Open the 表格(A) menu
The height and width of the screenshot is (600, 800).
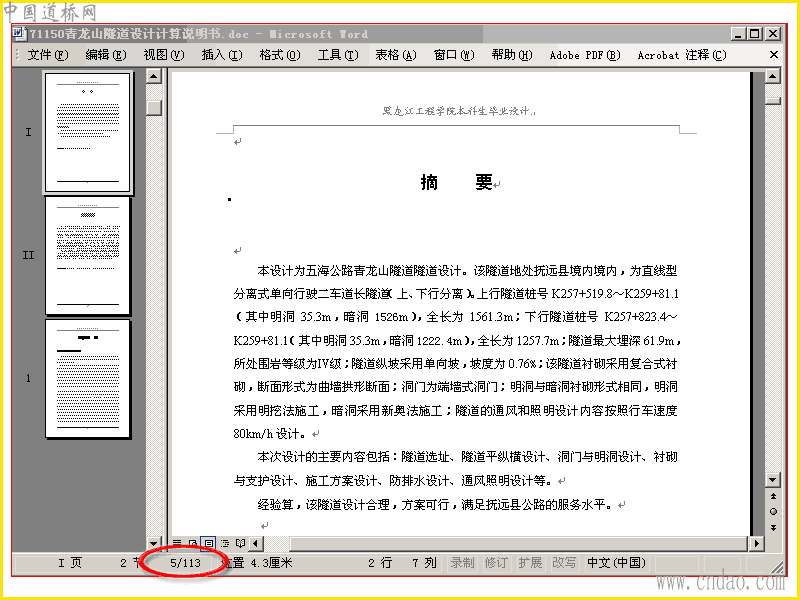pyautogui.click(x=396, y=55)
